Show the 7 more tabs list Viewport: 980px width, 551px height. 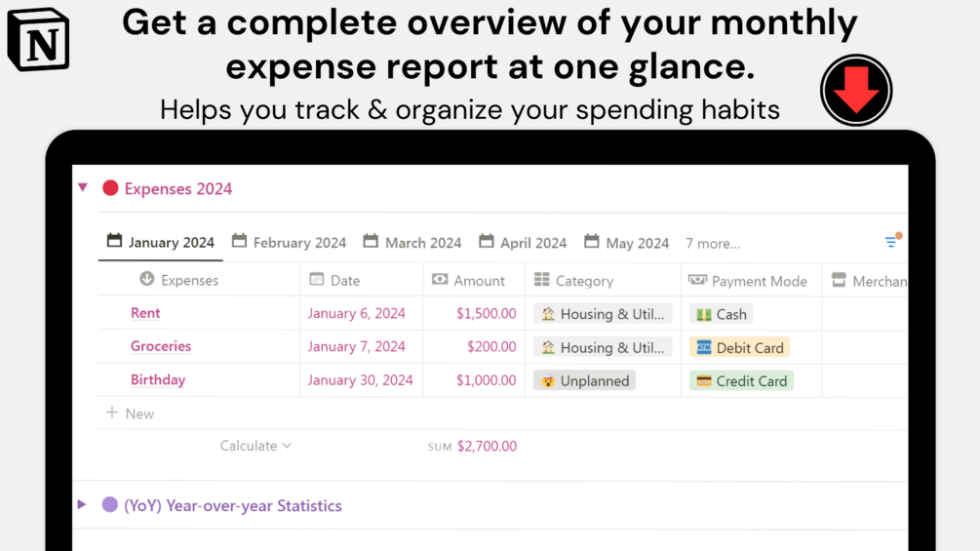click(712, 243)
